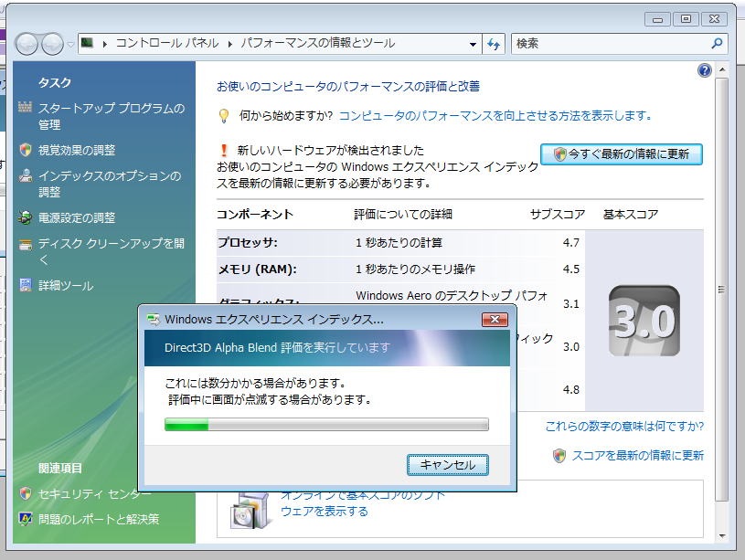Open 視覚効果の調整 task
Image resolution: width=745 pixels, height=560 pixels.
[x=77, y=151]
